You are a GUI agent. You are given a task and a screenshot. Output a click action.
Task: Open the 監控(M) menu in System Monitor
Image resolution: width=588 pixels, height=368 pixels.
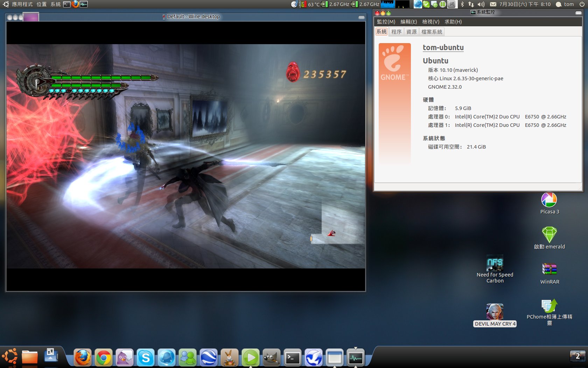pos(386,22)
